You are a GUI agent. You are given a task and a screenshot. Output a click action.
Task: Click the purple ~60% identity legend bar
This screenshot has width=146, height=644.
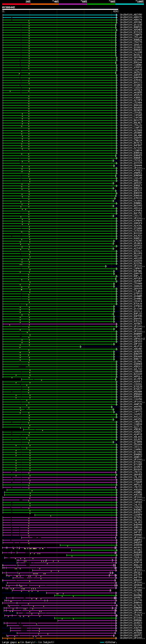click(73, 4)
